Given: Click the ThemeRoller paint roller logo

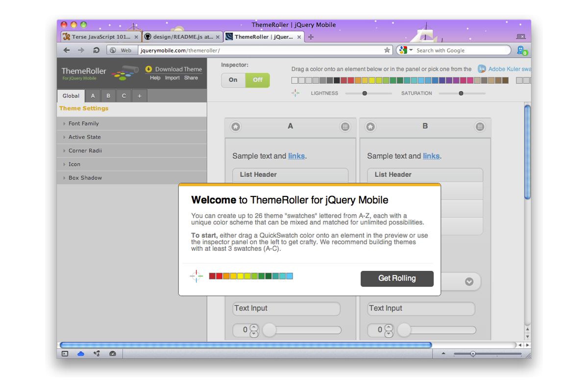Looking at the screenshot, I should 125,73.
